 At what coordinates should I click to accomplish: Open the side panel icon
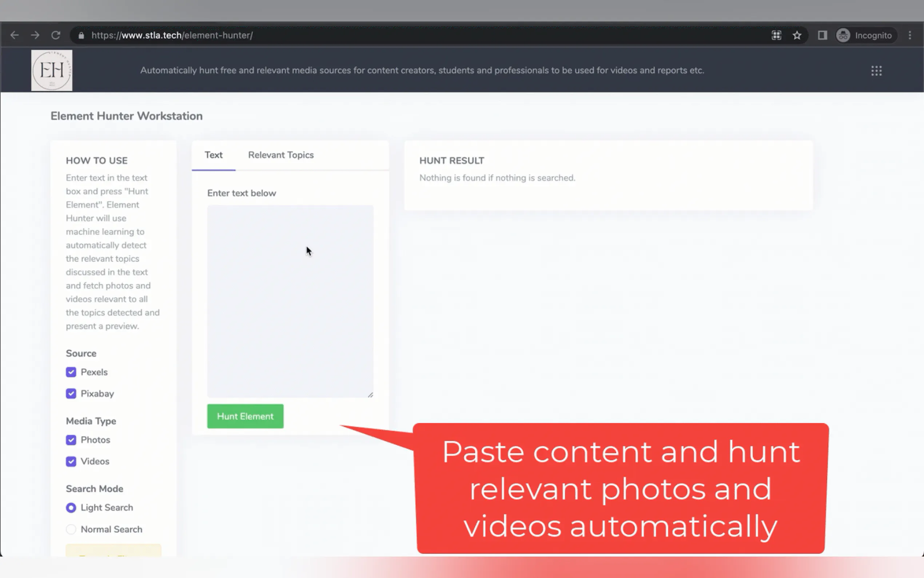822,36
